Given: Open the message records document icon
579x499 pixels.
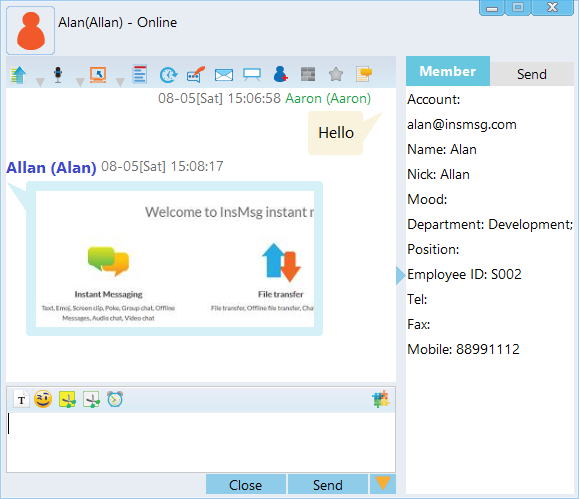Looking at the screenshot, I should coord(140,74).
